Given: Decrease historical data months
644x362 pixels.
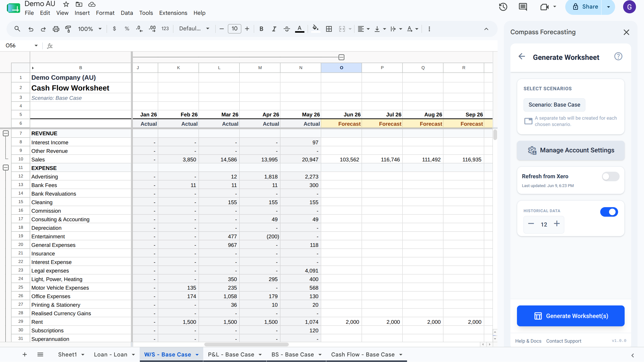Looking at the screenshot, I should pyautogui.click(x=531, y=224).
